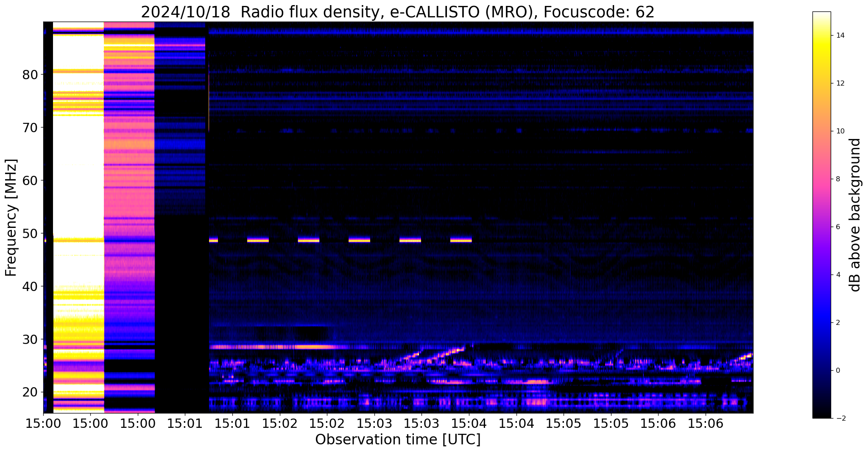Click the 'Observation time [UTC]' x-axis label
The height and width of the screenshot is (452, 868).
tap(398, 440)
